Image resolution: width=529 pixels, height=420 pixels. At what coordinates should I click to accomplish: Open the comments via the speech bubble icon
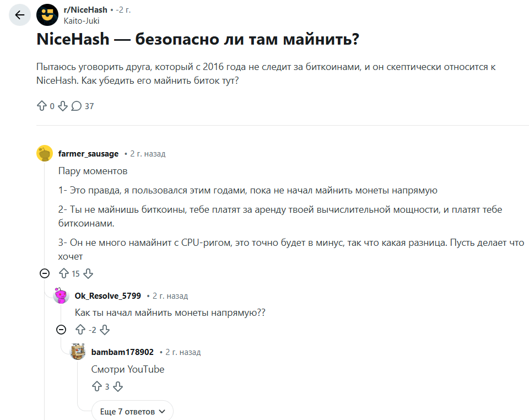76,105
